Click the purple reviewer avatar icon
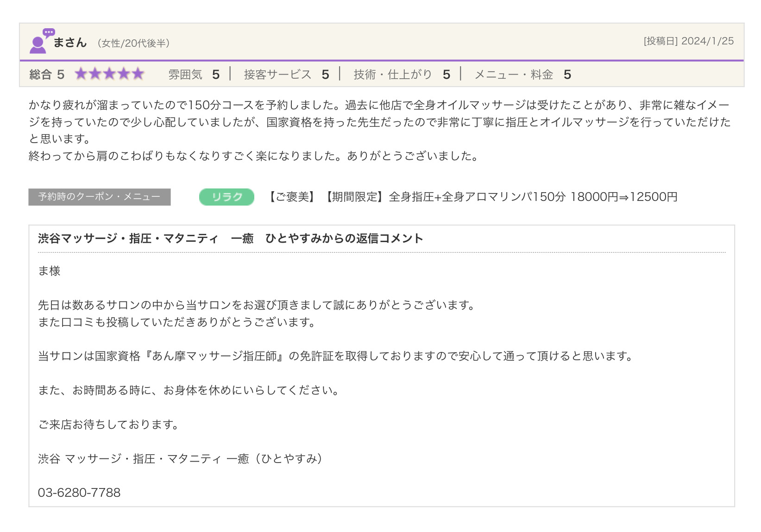This screenshot has width=761, height=532. [x=41, y=41]
